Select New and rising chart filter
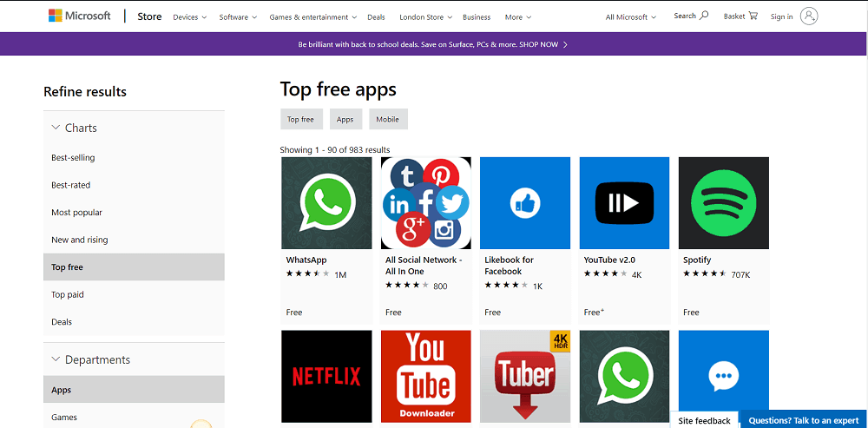This screenshot has height=428, width=868. click(x=134, y=240)
